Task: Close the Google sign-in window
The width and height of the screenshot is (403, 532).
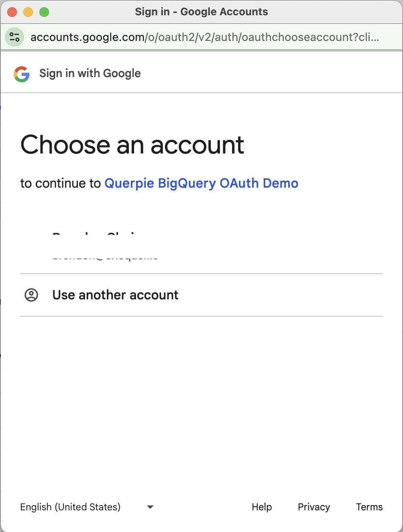Action: 12,12
